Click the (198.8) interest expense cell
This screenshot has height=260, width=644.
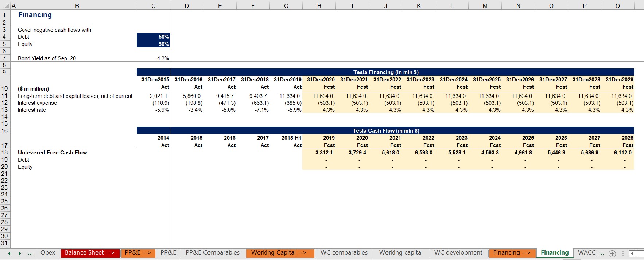tap(187, 103)
